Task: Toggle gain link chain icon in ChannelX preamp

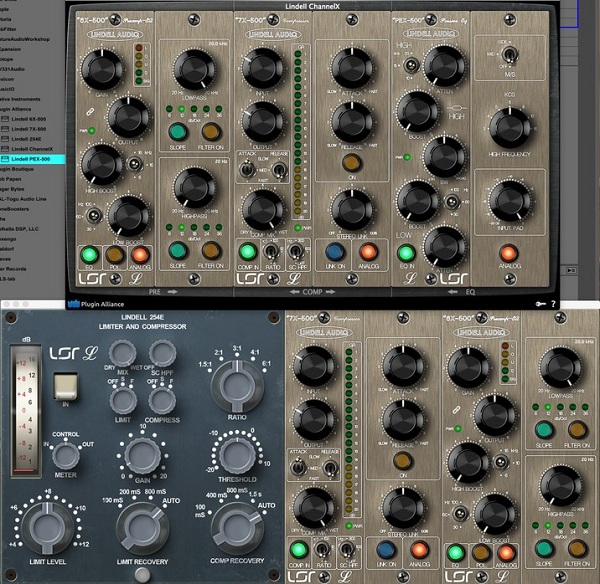Action: pos(90,112)
